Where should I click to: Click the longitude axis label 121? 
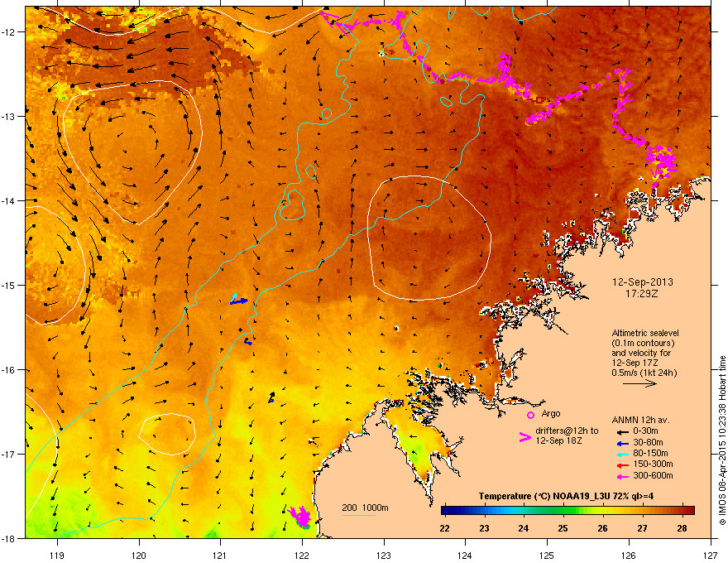220,555
